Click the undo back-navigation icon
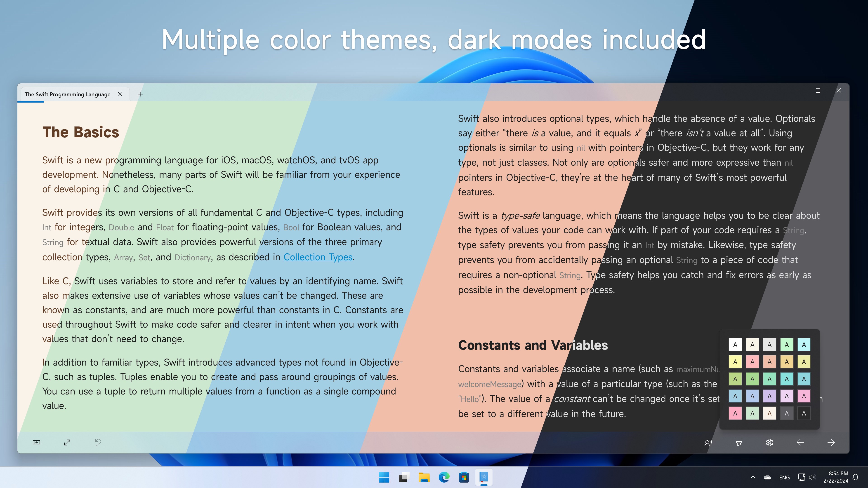 point(98,442)
